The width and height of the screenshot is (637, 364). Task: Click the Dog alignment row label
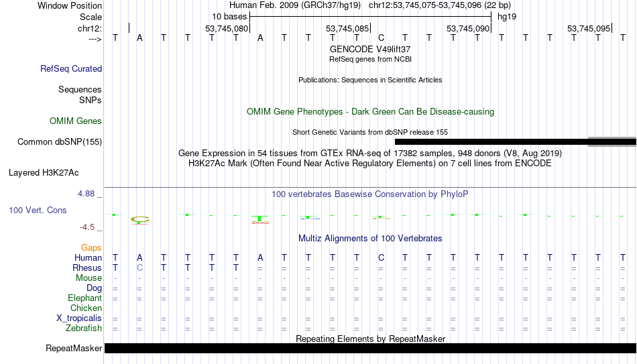coord(94,288)
